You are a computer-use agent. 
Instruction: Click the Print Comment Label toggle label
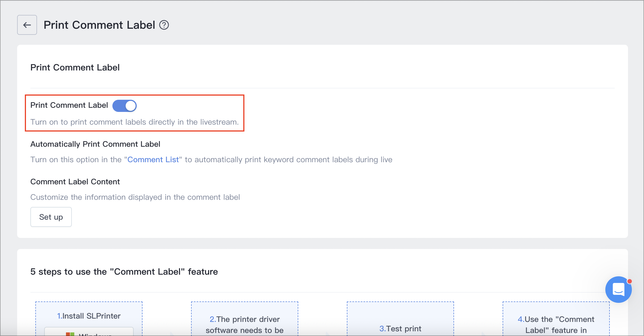69,105
